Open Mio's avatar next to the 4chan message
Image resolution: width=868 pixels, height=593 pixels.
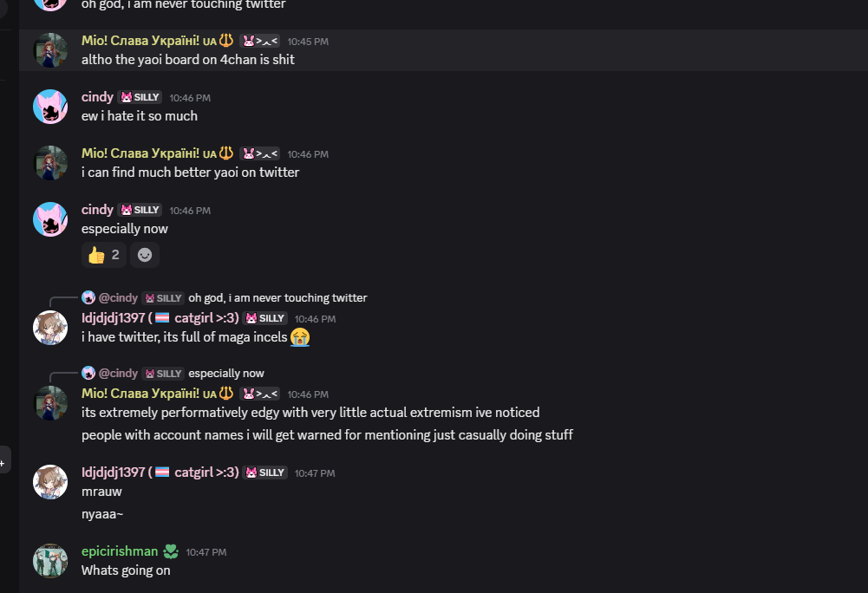50,50
